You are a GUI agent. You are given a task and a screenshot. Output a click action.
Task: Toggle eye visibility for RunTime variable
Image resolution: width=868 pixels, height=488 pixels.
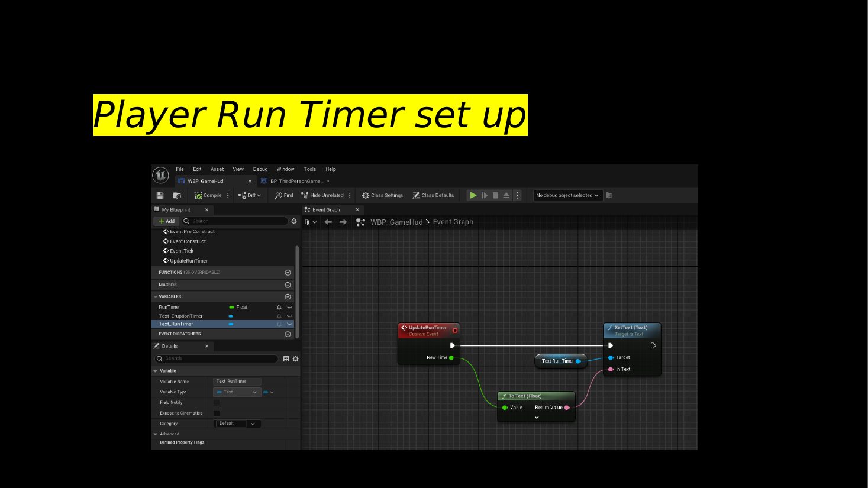tap(289, 307)
